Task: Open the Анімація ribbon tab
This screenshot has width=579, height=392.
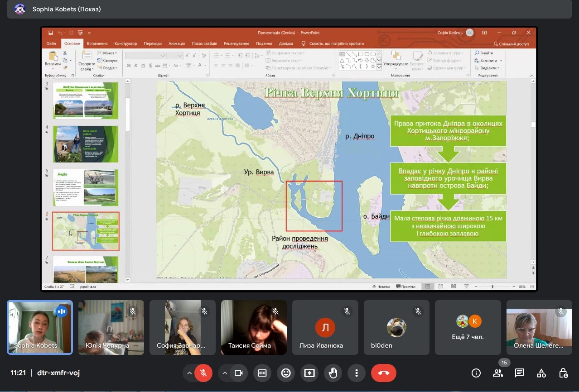Action: (176, 44)
